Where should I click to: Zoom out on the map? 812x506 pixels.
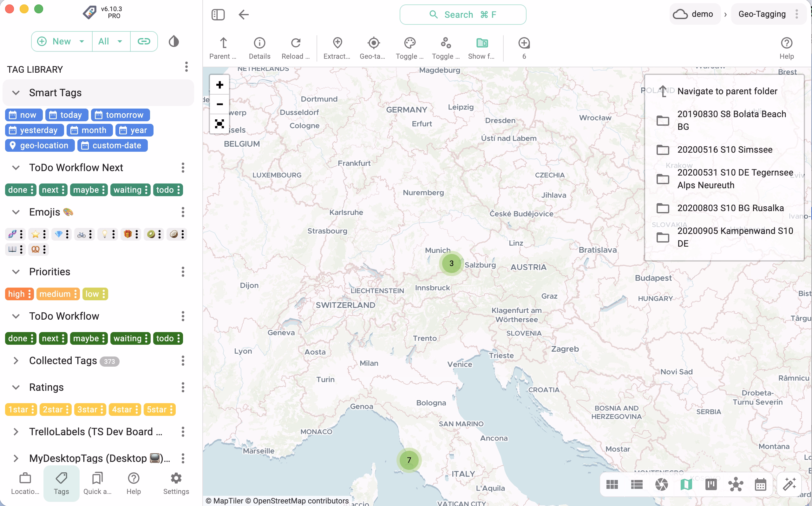click(219, 104)
